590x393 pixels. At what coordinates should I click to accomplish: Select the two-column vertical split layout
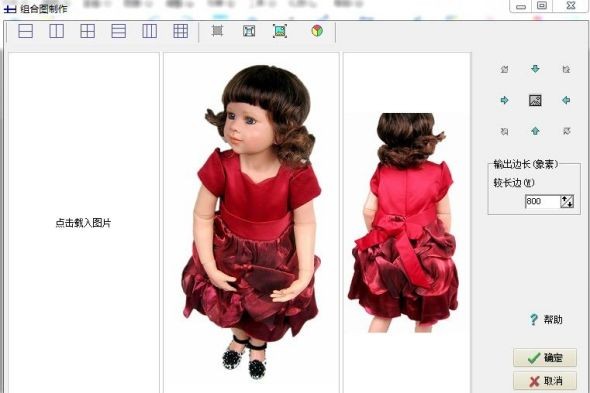[x=56, y=31]
